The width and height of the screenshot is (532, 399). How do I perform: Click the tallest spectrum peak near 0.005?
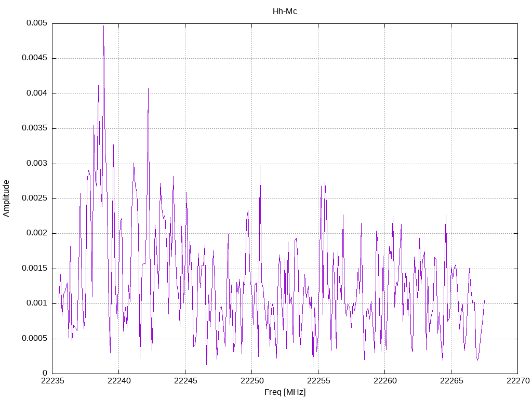tap(103, 27)
